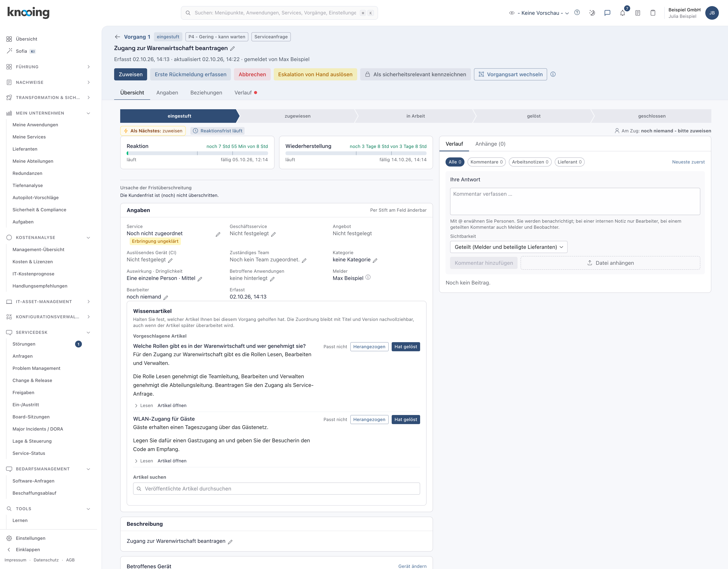Open the help question-mark icon in the header
This screenshot has height=569, width=728.
point(577,13)
